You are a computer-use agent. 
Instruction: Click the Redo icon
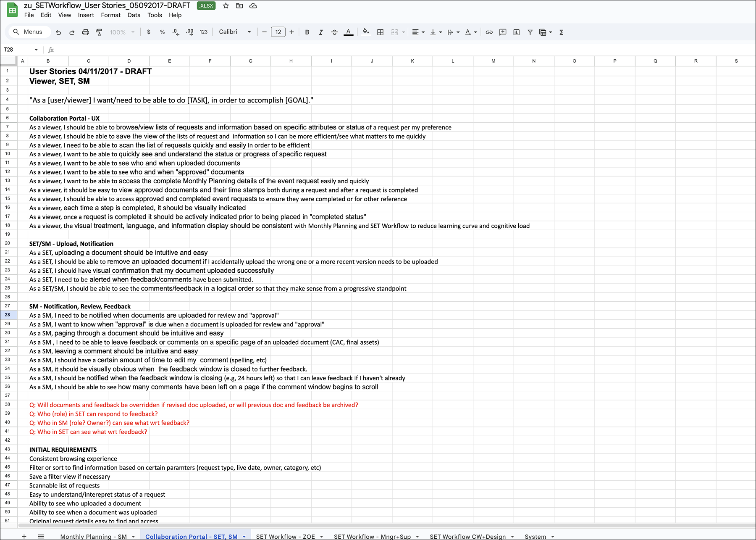(72, 32)
